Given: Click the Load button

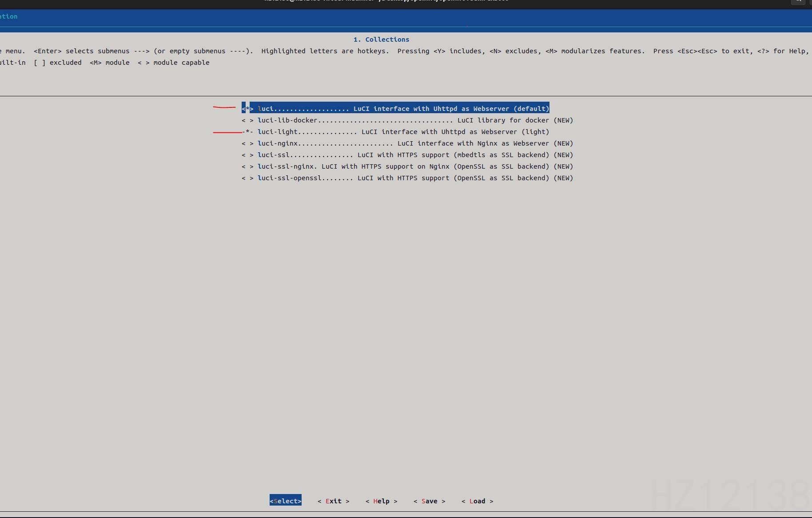Looking at the screenshot, I should click(478, 501).
